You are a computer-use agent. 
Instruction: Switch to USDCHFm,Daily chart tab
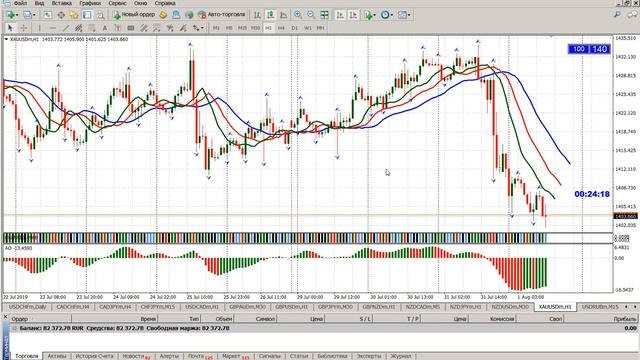point(27,307)
